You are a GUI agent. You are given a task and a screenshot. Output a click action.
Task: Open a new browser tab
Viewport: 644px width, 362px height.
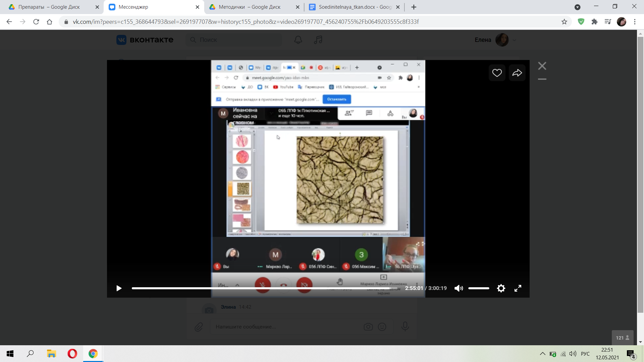point(414,7)
